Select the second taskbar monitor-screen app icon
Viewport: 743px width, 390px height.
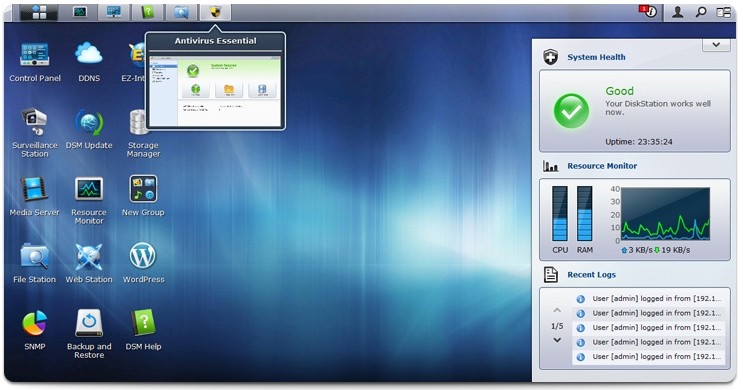pos(114,12)
